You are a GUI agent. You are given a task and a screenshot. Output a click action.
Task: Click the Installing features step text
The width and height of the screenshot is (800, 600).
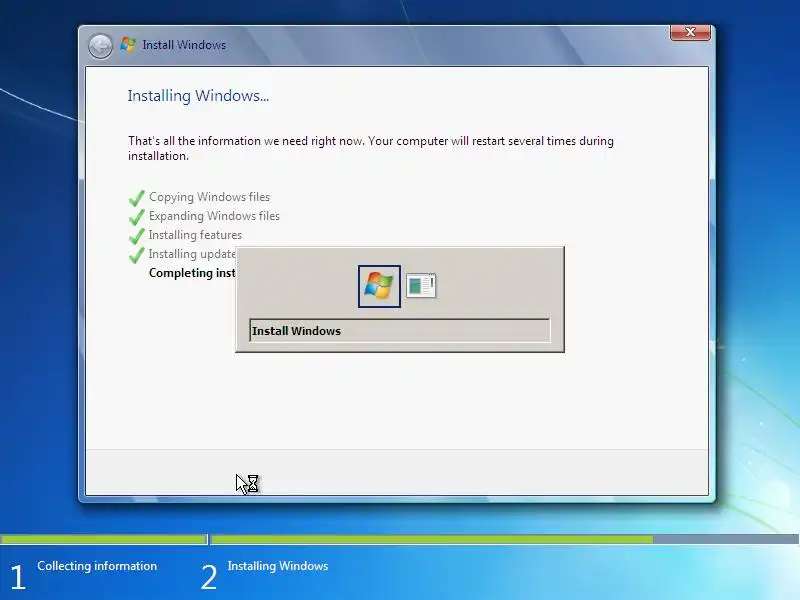click(x=195, y=235)
